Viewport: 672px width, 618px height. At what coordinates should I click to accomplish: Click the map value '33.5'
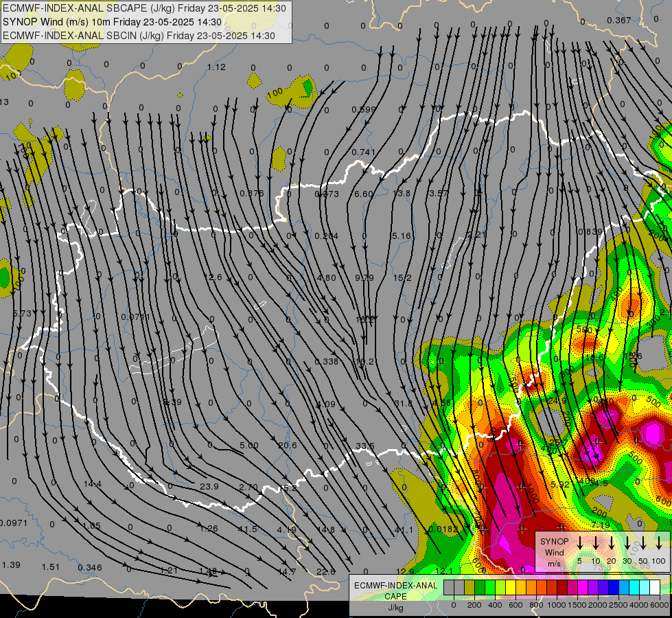(364, 446)
